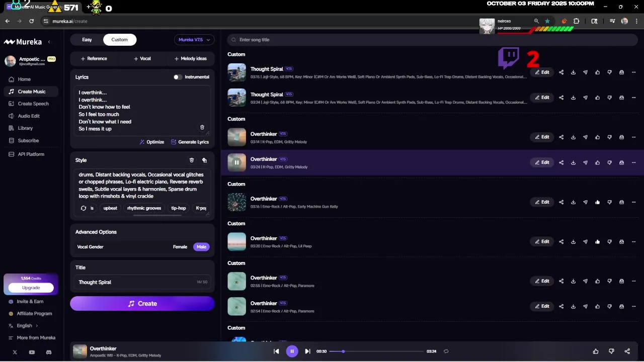Pause playback in the bottom player
The image size is (644, 362).
click(292, 351)
